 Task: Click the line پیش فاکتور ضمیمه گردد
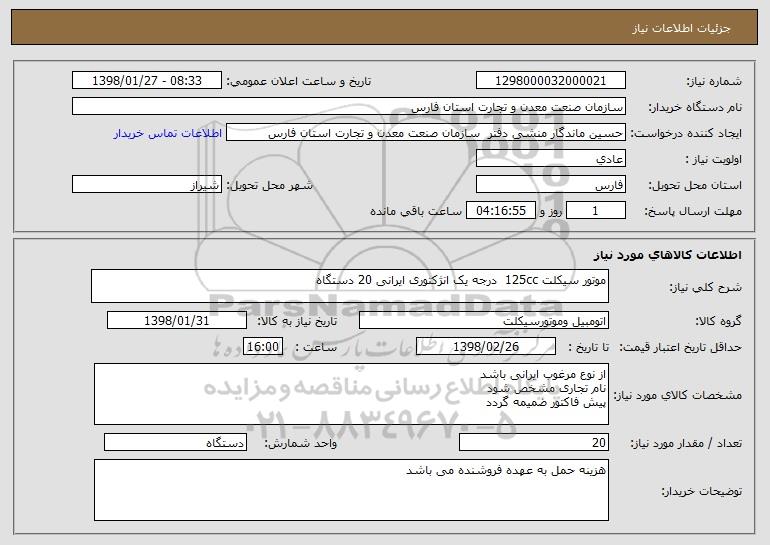click(546, 403)
